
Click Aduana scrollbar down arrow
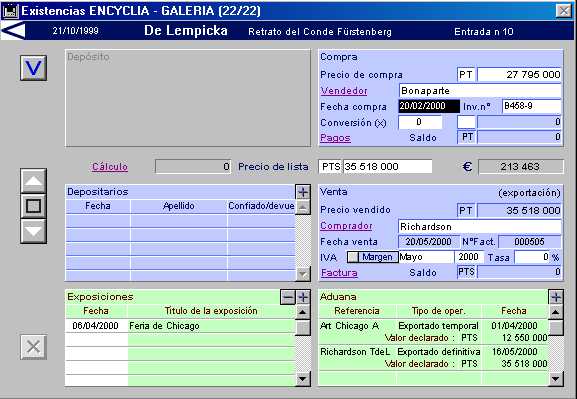pyautogui.click(x=556, y=378)
